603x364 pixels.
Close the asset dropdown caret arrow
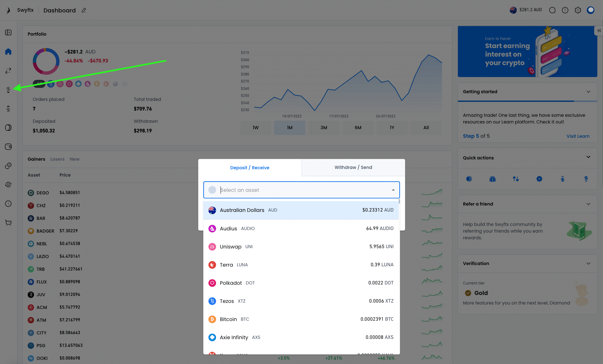pos(393,190)
